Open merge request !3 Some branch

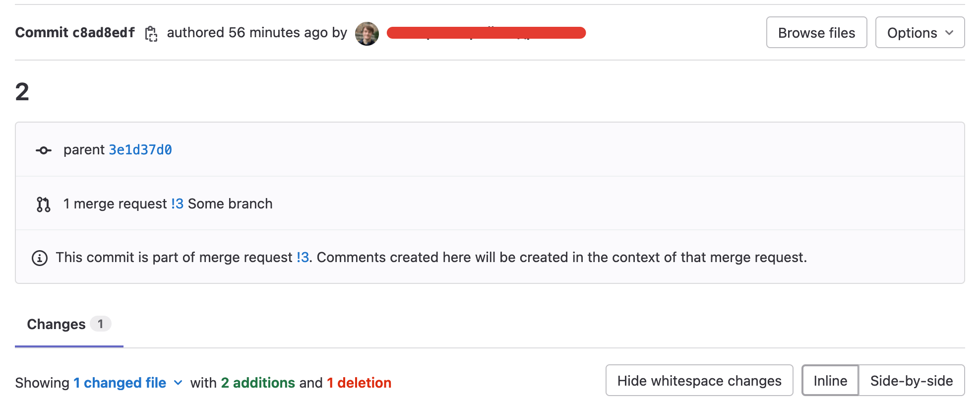(177, 203)
